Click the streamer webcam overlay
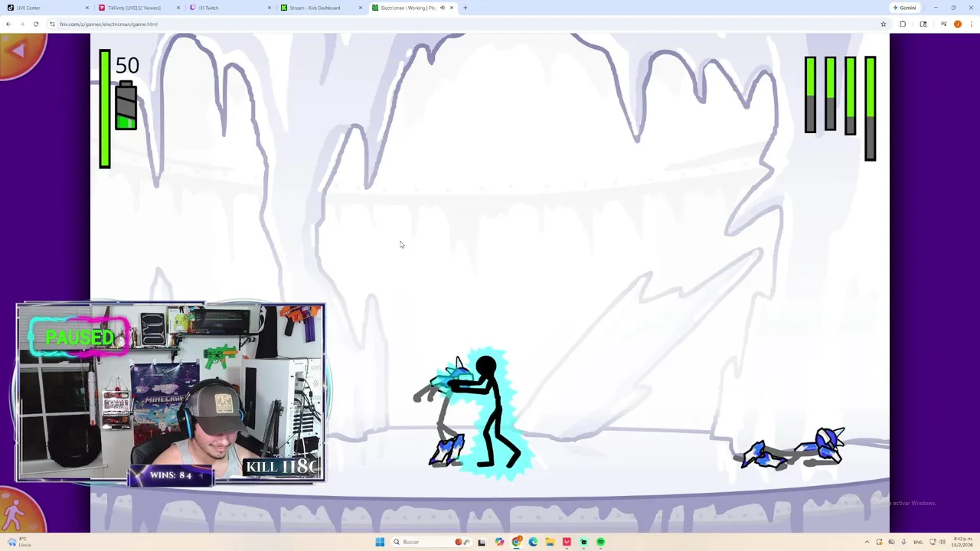 click(x=171, y=393)
